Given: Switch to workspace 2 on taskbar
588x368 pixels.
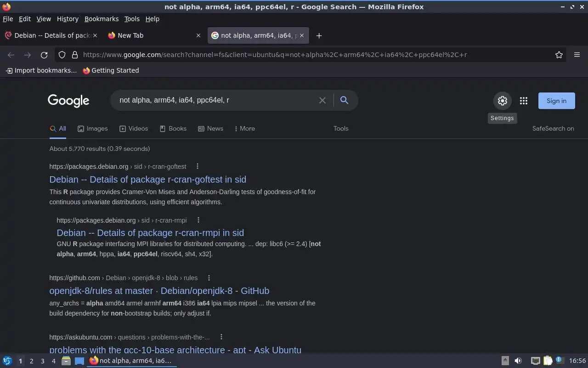Looking at the screenshot, I should click(x=31, y=361).
